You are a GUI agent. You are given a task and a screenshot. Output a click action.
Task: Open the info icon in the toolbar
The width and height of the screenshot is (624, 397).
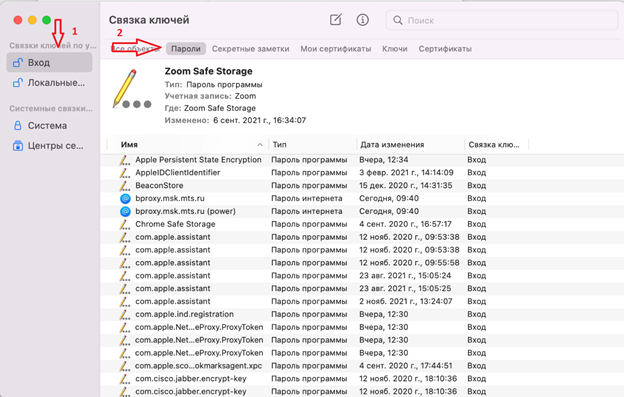[x=362, y=19]
